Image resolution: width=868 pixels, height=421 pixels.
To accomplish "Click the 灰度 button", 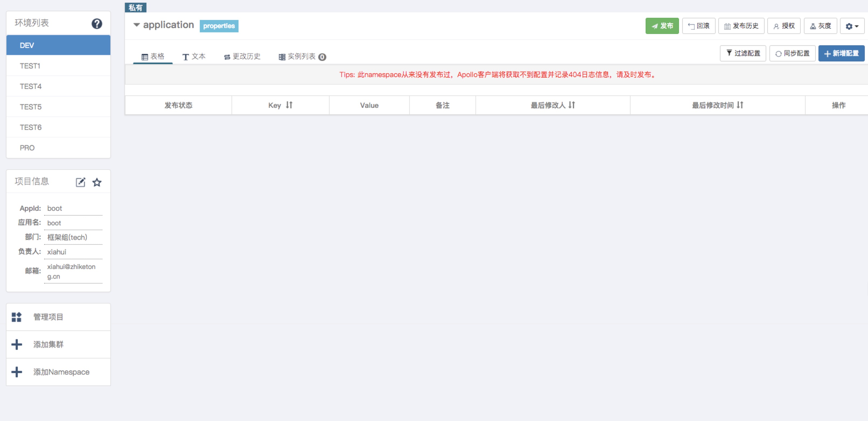I will pos(820,26).
